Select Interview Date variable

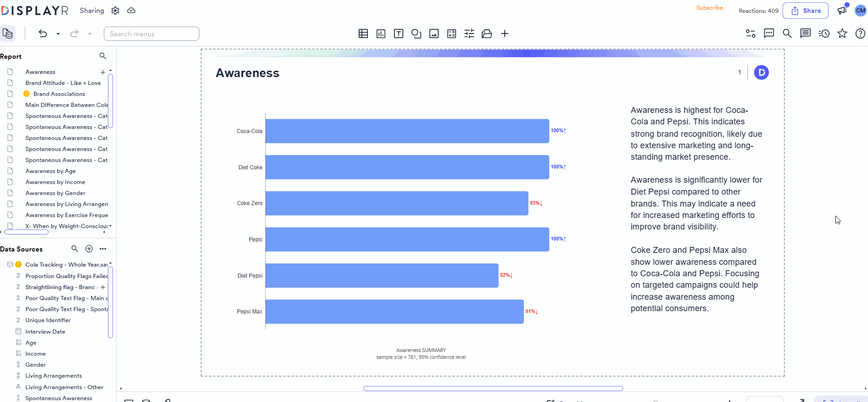tap(45, 332)
